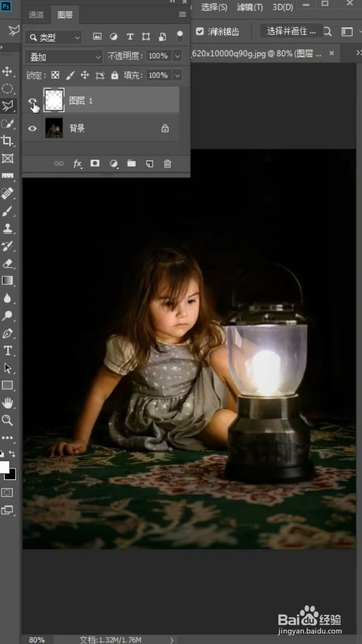Add a layer mask
This screenshot has height=644, width=362.
(x=95, y=164)
